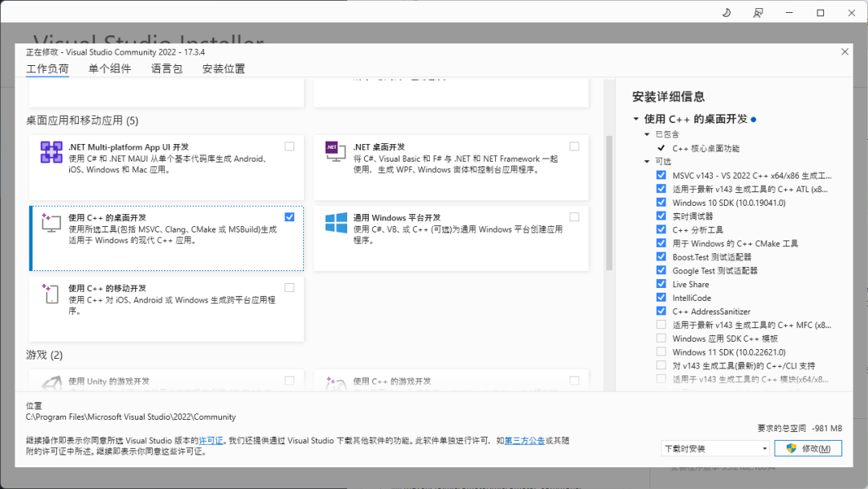Click the 游戏 (2) heading

[x=44, y=355]
